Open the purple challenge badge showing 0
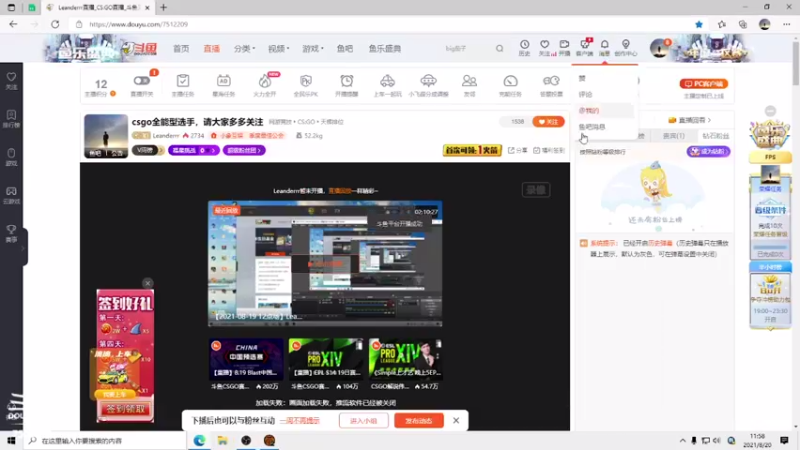The width and height of the screenshot is (800, 450). 193,151
